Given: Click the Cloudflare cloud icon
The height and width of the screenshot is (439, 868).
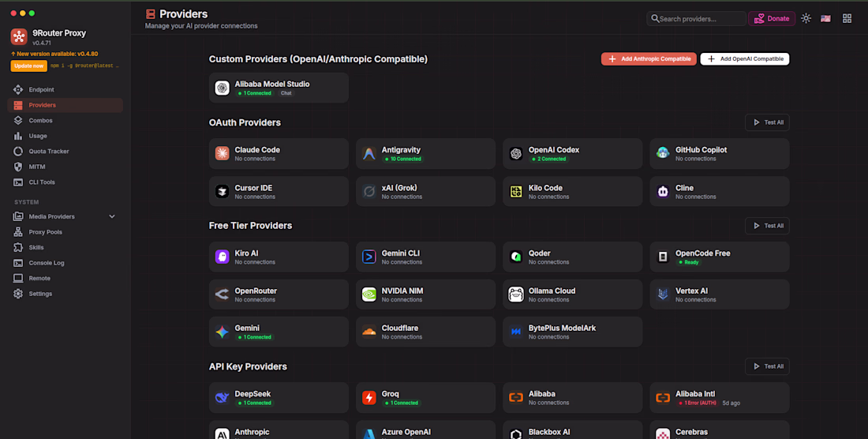Looking at the screenshot, I should (369, 332).
